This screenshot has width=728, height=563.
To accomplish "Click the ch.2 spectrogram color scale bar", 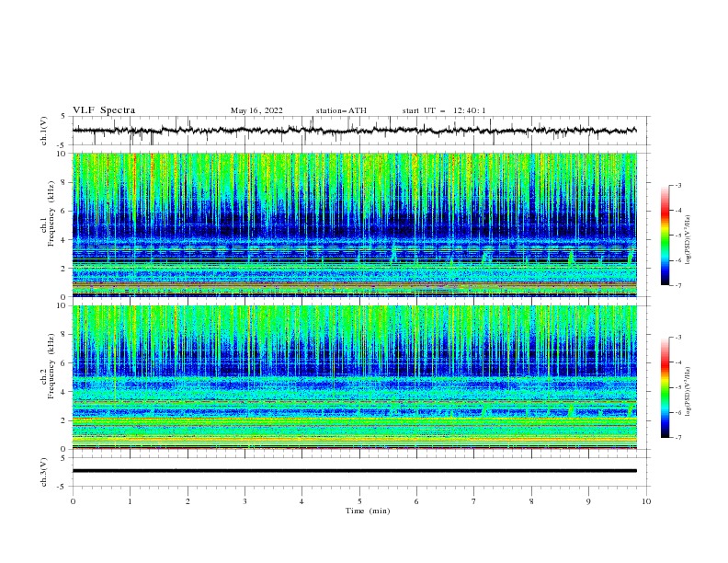I will [665, 387].
